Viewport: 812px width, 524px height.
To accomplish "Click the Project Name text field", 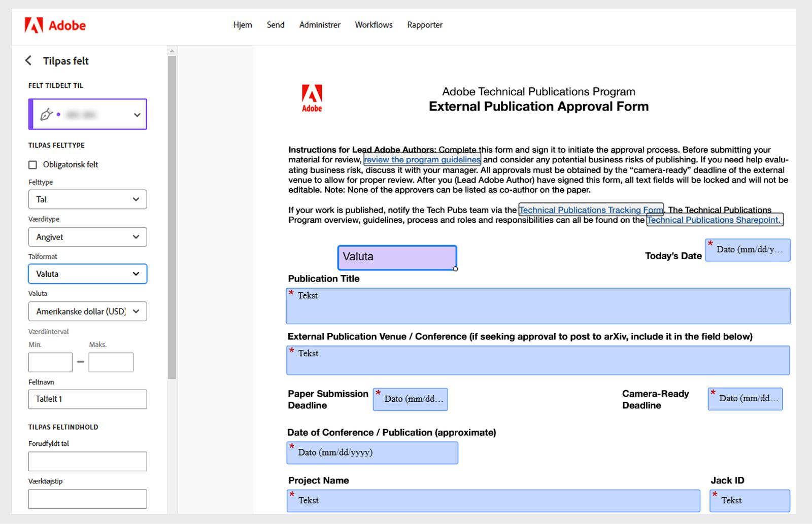I will click(493, 501).
